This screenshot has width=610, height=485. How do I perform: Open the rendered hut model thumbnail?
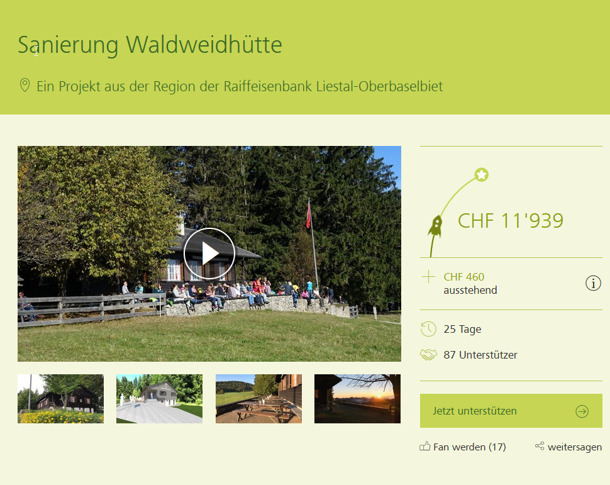tap(160, 399)
